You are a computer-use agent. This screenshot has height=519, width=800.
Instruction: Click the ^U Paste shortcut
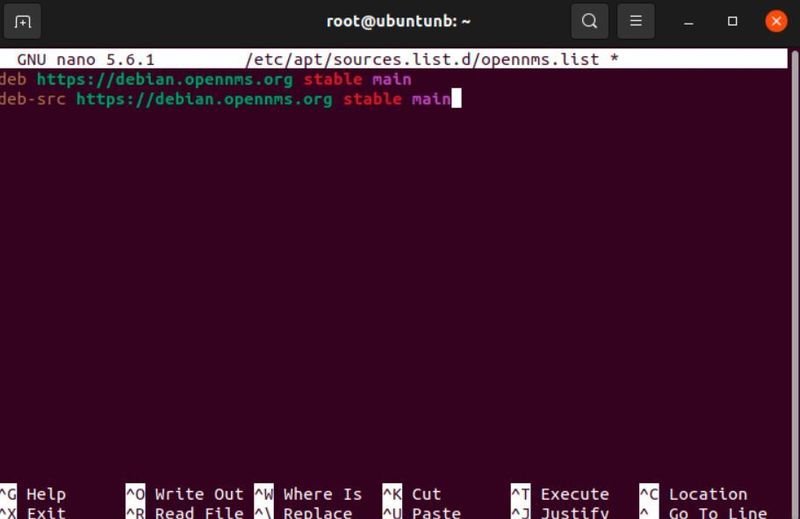(x=422, y=512)
